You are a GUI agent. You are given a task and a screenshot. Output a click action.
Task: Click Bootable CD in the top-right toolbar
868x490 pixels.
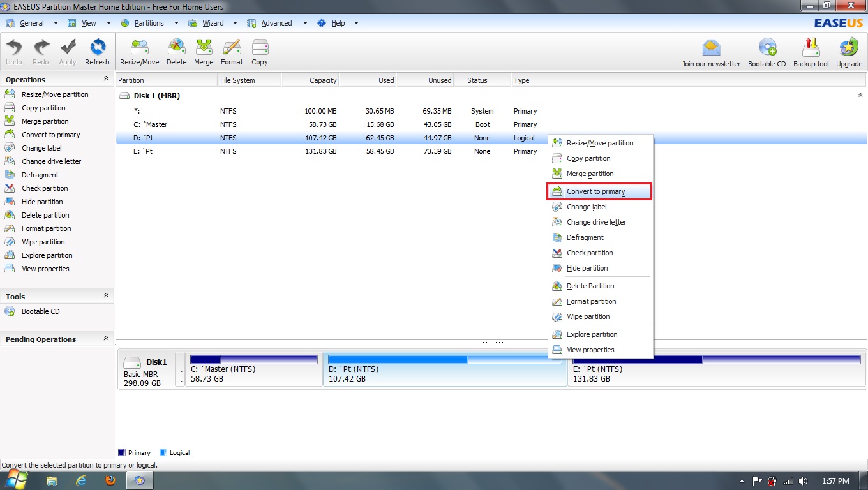[767, 52]
